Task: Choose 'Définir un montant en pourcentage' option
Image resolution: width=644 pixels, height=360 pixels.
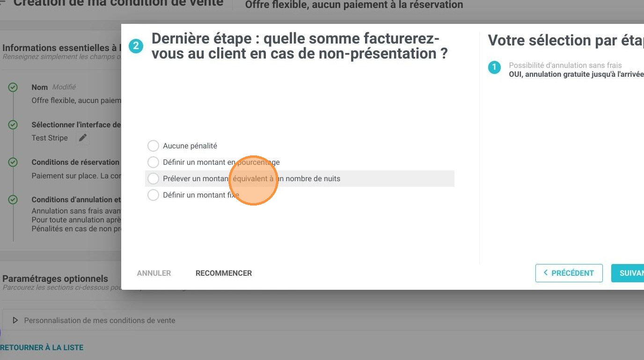Action: coord(153,162)
